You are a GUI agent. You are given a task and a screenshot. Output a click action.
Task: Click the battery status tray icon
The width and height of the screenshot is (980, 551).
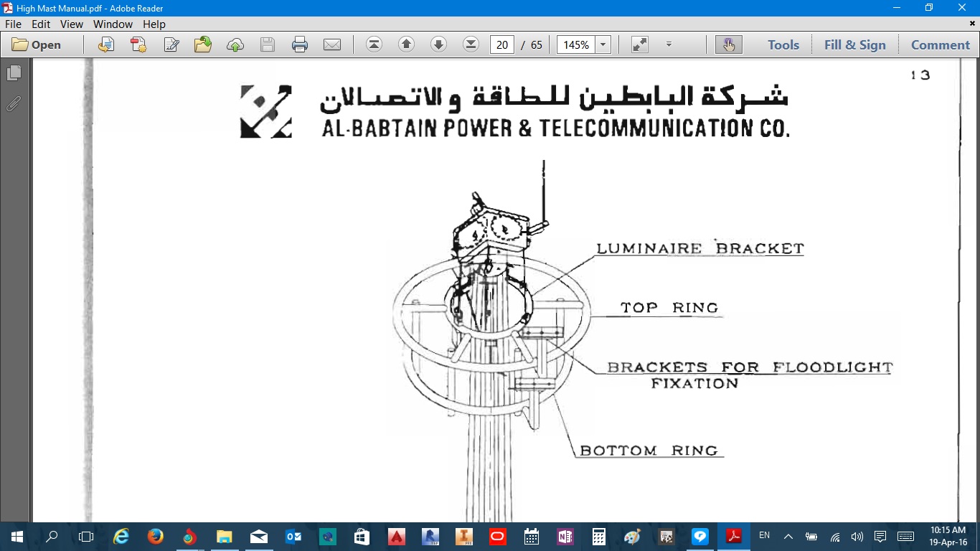[811, 536]
